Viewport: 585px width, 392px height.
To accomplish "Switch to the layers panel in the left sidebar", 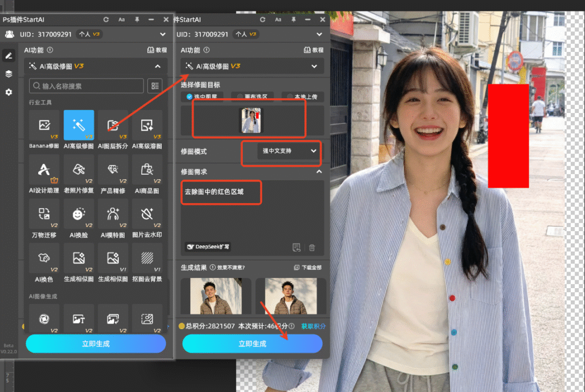I will (8, 74).
